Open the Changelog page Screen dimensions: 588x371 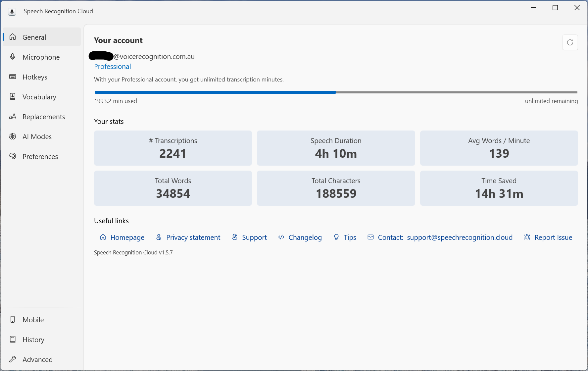(305, 237)
